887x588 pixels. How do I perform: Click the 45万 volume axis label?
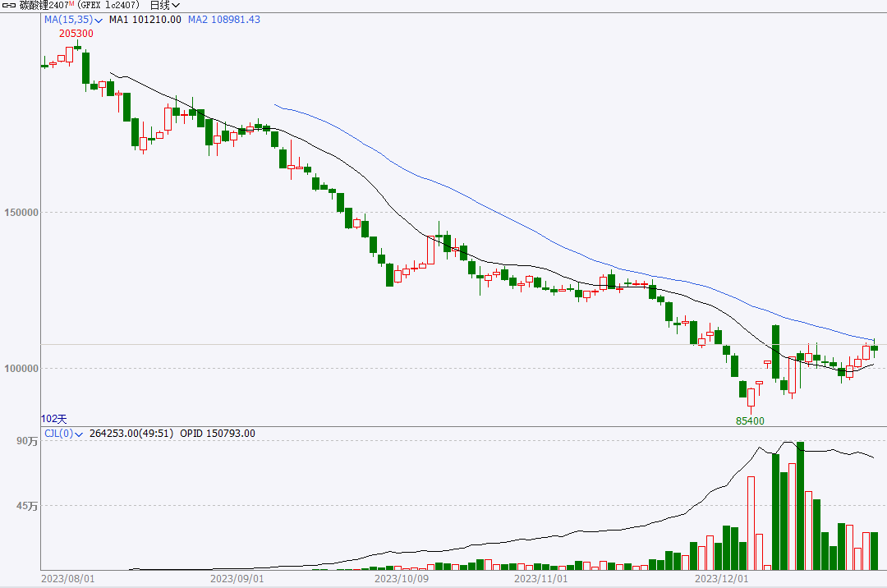click(27, 506)
